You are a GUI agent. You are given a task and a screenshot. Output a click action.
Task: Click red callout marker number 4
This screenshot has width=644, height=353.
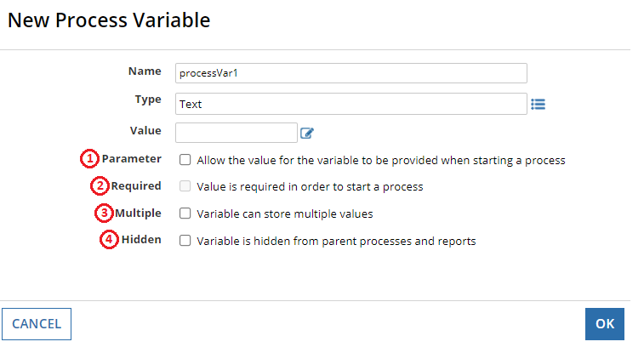click(x=109, y=240)
